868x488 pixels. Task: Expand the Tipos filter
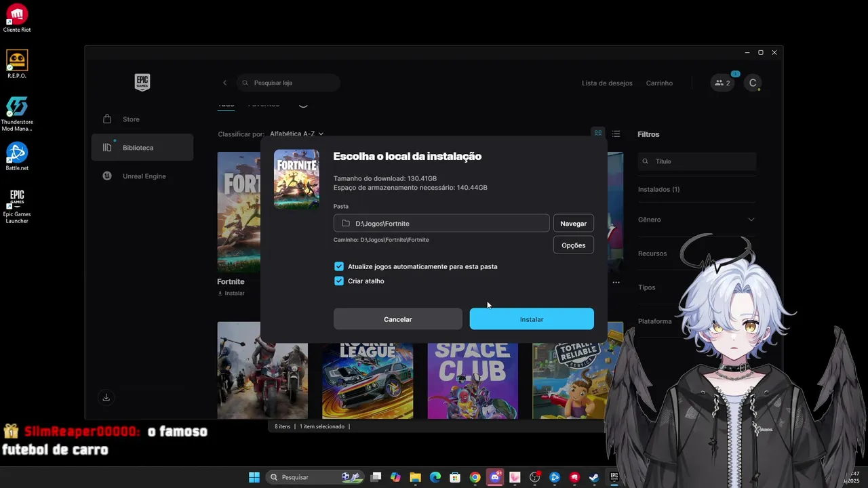(x=647, y=287)
